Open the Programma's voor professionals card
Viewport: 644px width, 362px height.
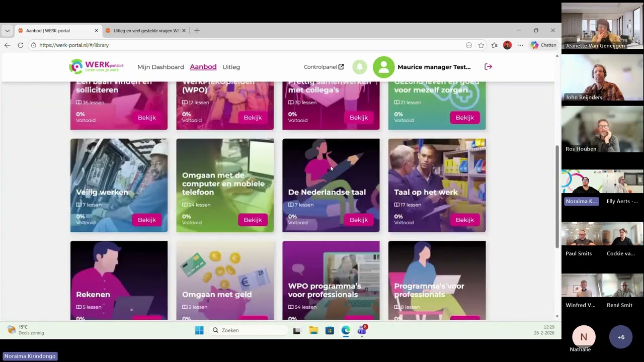pyautogui.click(x=437, y=280)
